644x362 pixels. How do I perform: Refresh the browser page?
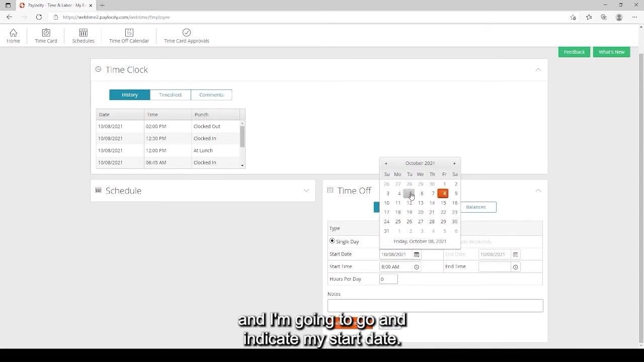[x=39, y=17]
